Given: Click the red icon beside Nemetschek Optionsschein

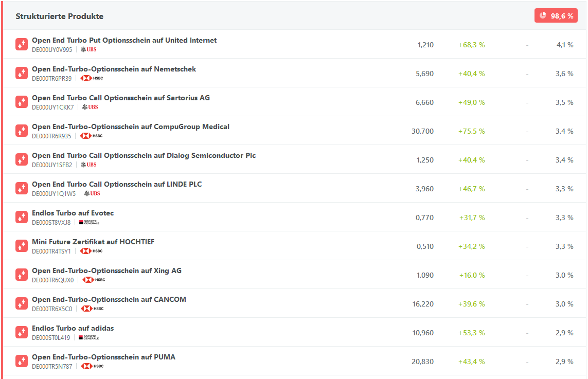Looking at the screenshot, I should click(21, 73).
